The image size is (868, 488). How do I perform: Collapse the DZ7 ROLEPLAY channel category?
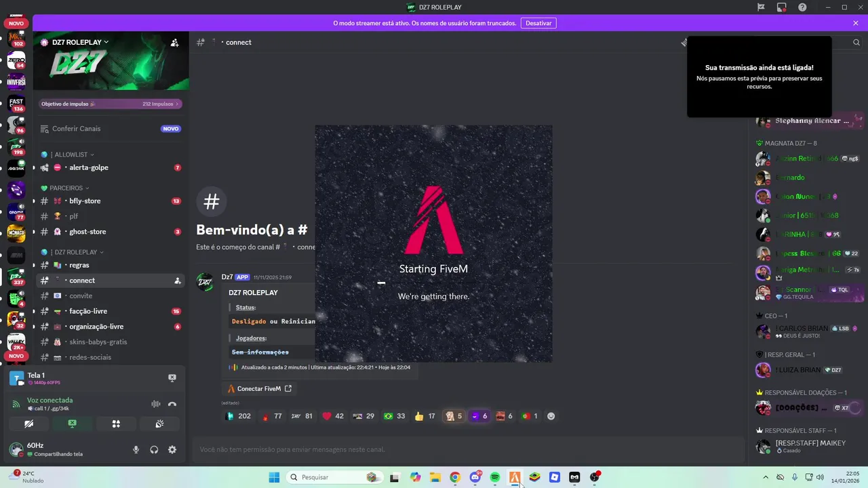click(73, 252)
